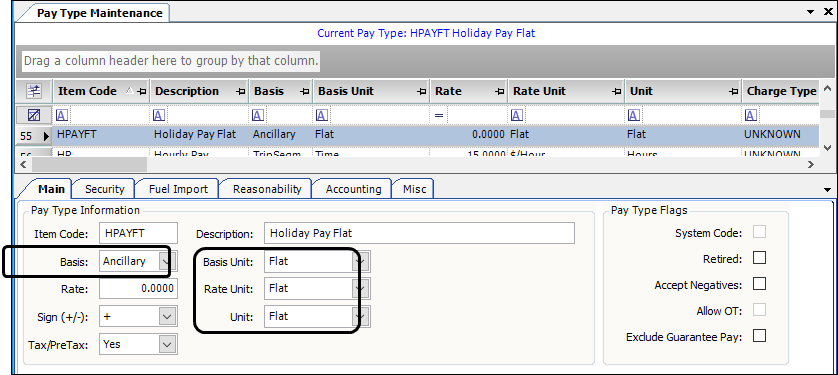Check Exclude Guarantee Pay
Image resolution: width=838 pixels, height=375 pixels.
tap(759, 336)
